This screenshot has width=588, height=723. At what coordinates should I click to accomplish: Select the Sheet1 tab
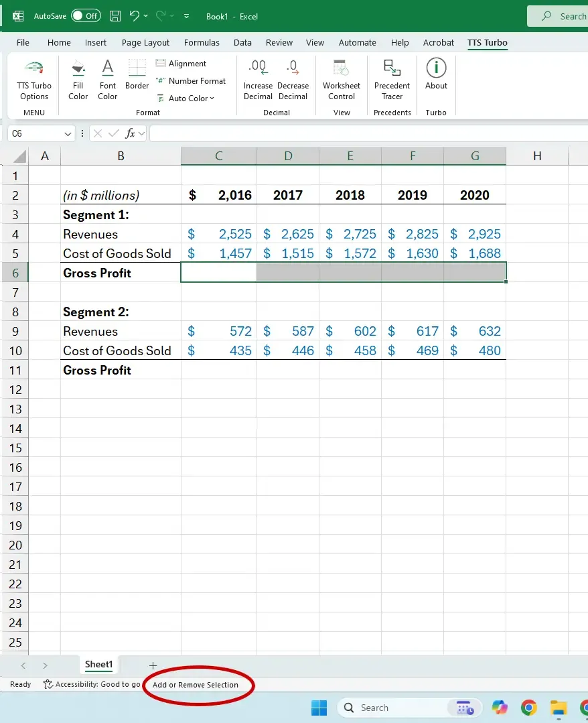98,665
